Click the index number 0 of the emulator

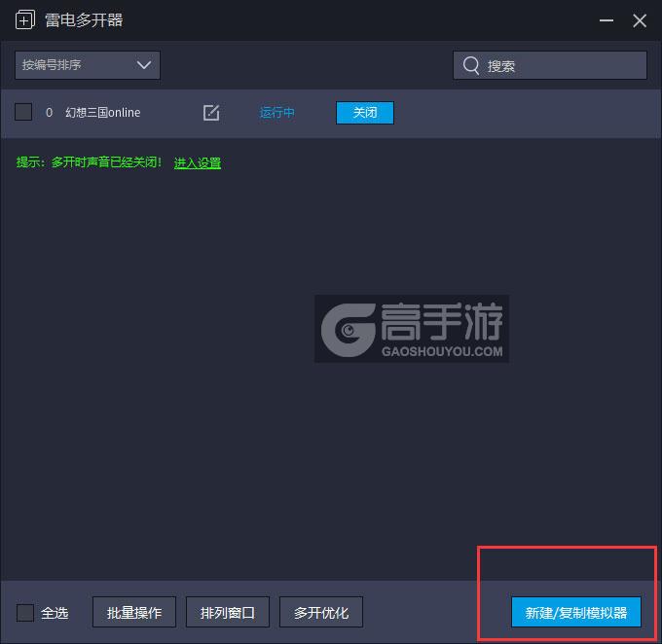click(49, 113)
